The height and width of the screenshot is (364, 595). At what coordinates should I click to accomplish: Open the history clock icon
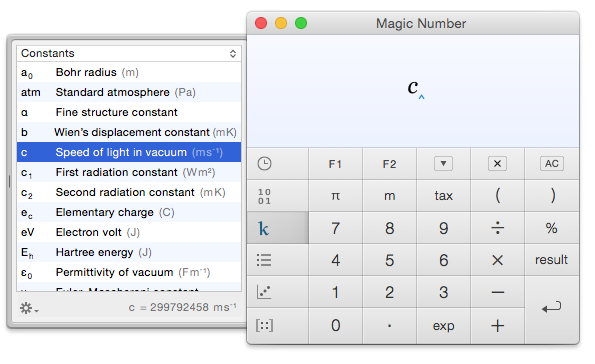click(264, 164)
